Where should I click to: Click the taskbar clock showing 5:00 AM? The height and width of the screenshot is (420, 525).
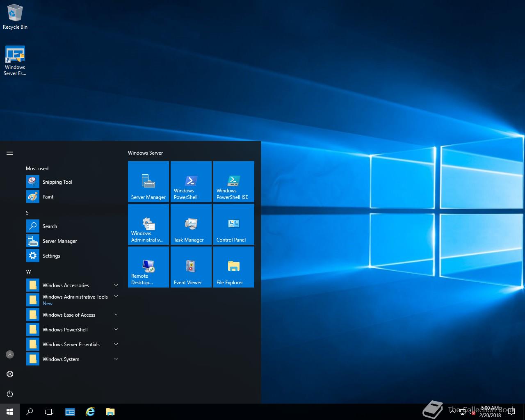pyautogui.click(x=490, y=412)
